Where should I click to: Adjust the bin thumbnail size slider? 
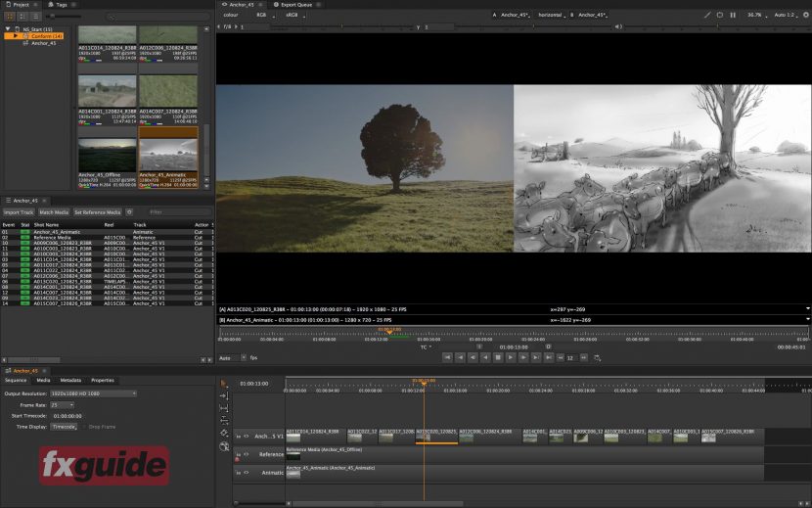pos(64,17)
